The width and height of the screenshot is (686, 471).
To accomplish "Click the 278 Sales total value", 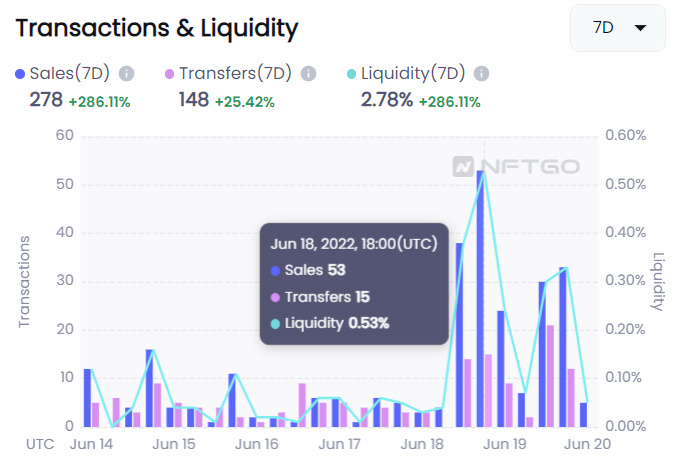I will (46, 100).
